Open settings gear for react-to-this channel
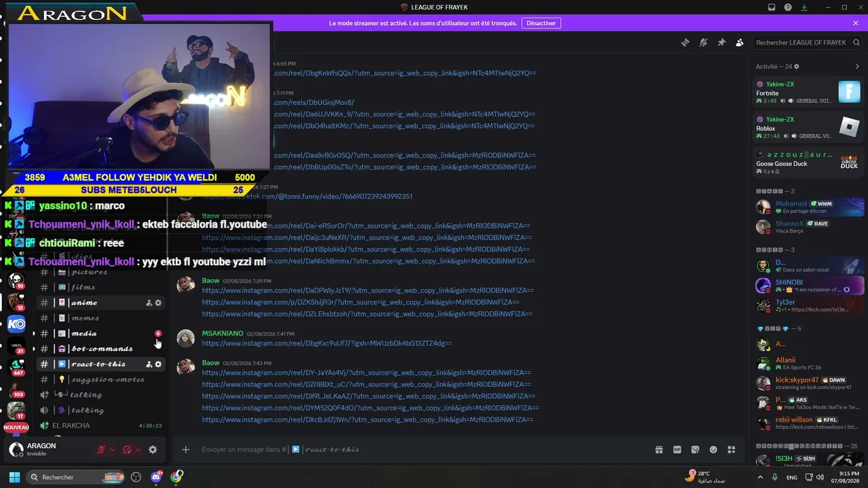Screen dimensions: 868x488 158,365
